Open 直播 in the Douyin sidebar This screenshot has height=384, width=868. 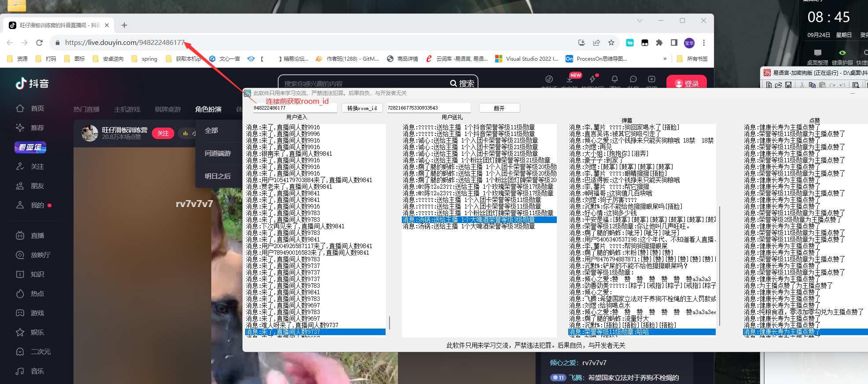tap(30, 235)
